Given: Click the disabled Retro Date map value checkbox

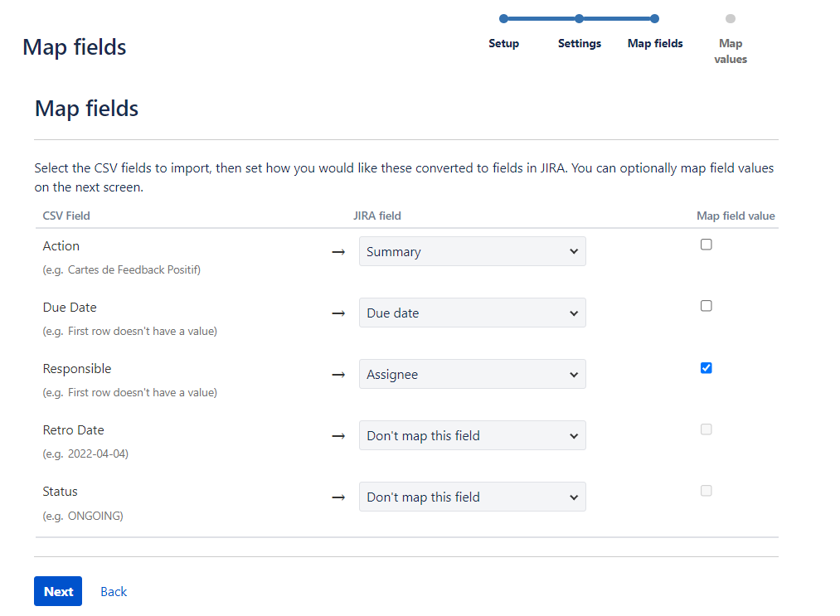Looking at the screenshot, I should [x=706, y=429].
